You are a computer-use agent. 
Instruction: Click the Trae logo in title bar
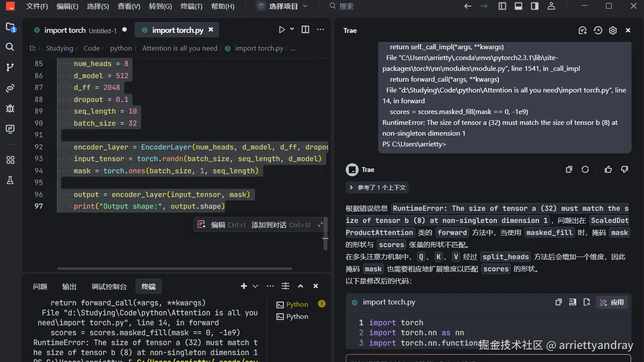coord(10,6)
